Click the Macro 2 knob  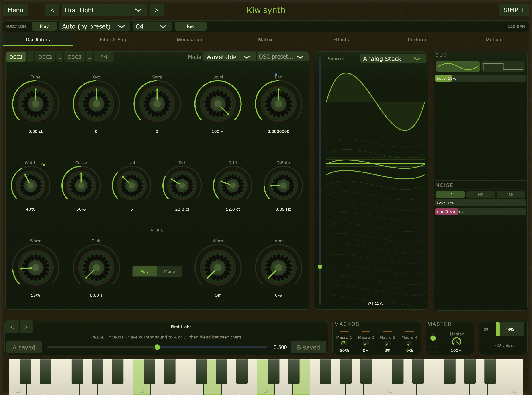point(366,343)
